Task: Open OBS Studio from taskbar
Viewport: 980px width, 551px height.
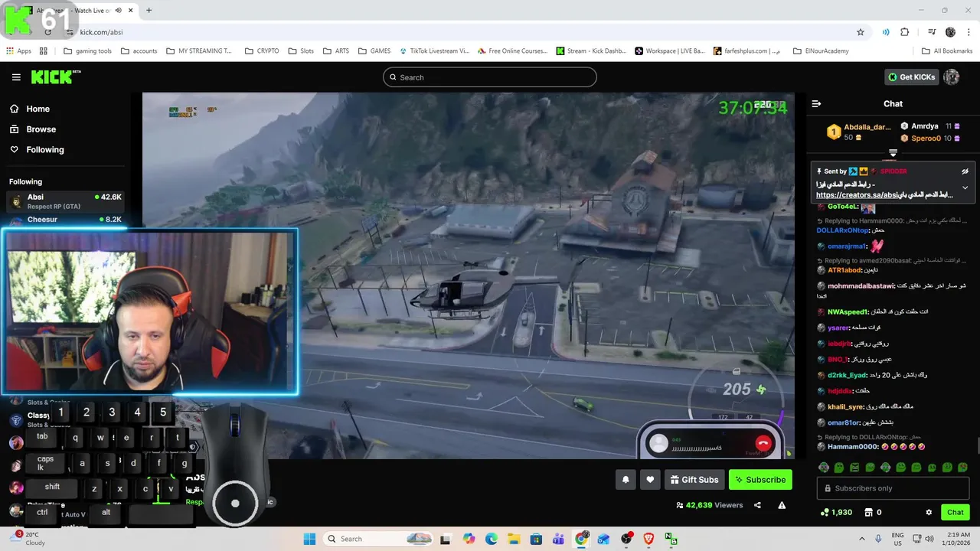Action: coord(626,539)
